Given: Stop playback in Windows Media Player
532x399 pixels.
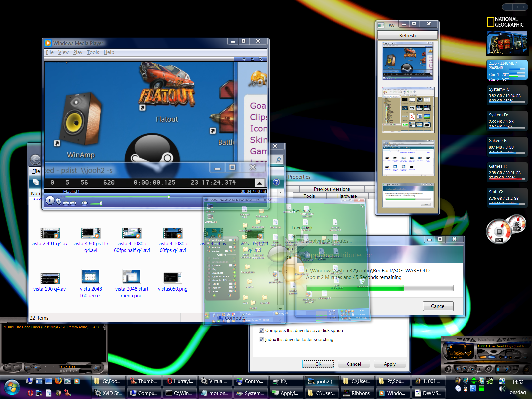Looking at the screenshot, I should (x=59, y=201).
